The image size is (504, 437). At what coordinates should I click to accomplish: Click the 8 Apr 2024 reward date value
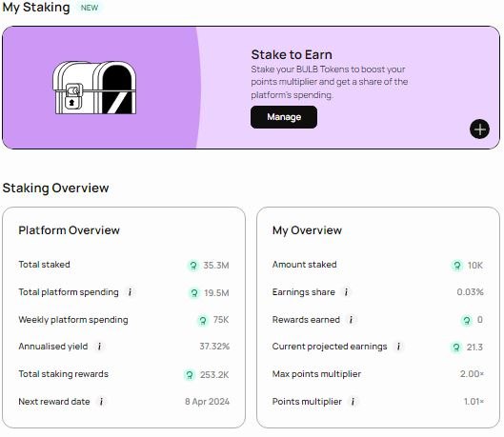point(207,402)
